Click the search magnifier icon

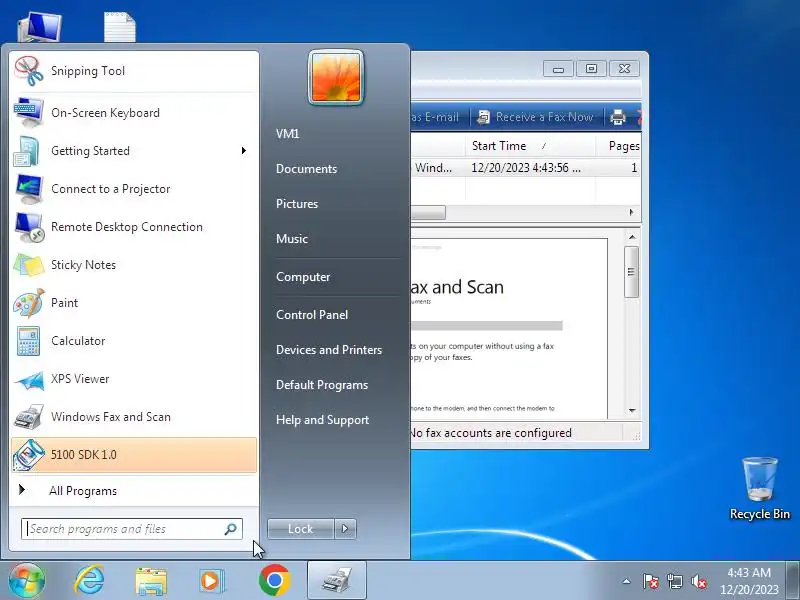(x=231, y=529)
